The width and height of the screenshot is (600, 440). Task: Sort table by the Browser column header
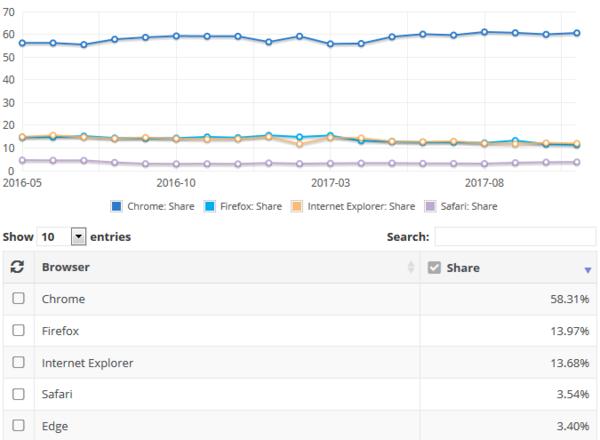[x=66, y=267]
